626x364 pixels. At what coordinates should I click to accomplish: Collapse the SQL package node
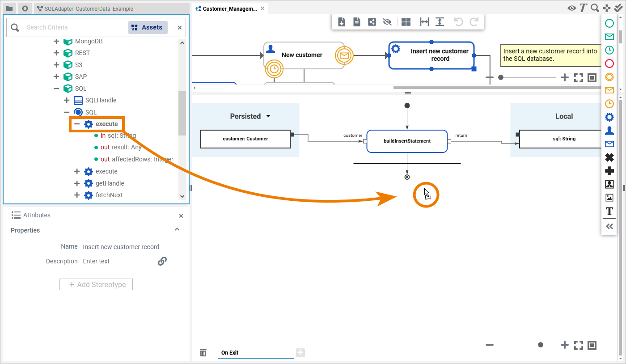56,89
